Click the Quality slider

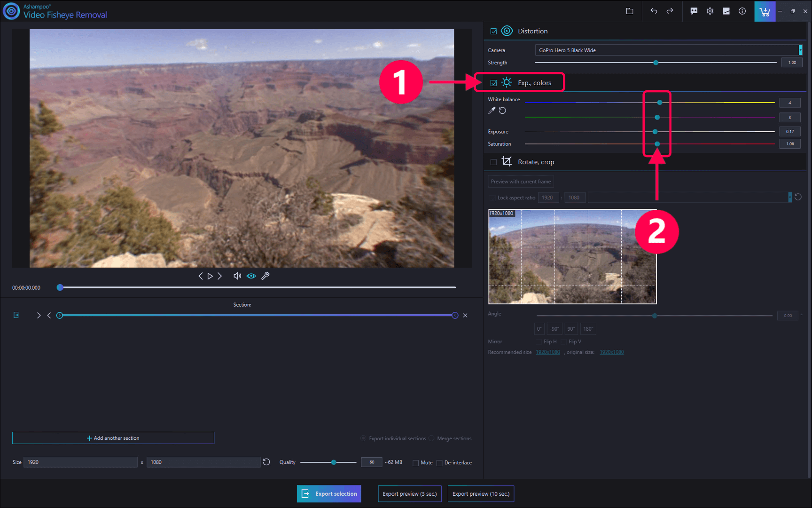328,462
